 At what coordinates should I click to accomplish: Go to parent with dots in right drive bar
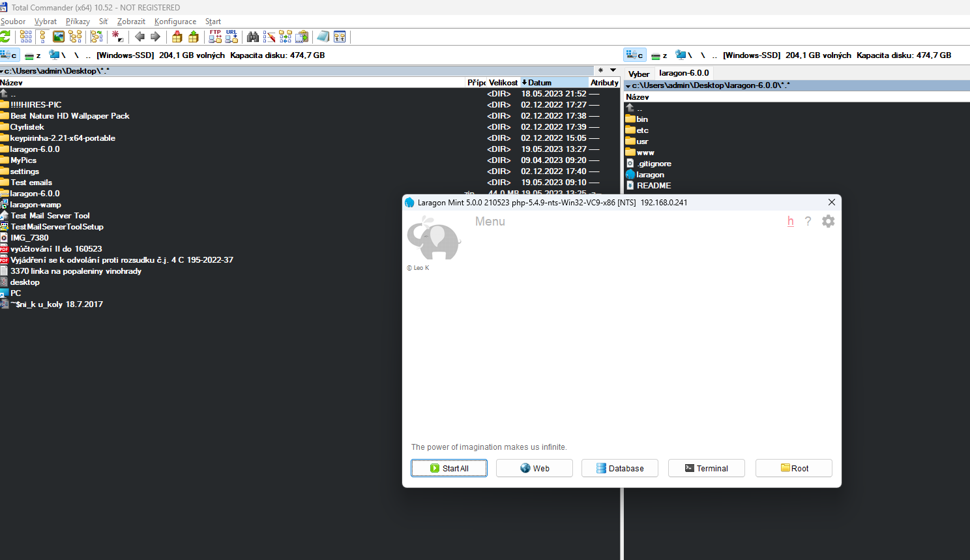tap(715, 55)
